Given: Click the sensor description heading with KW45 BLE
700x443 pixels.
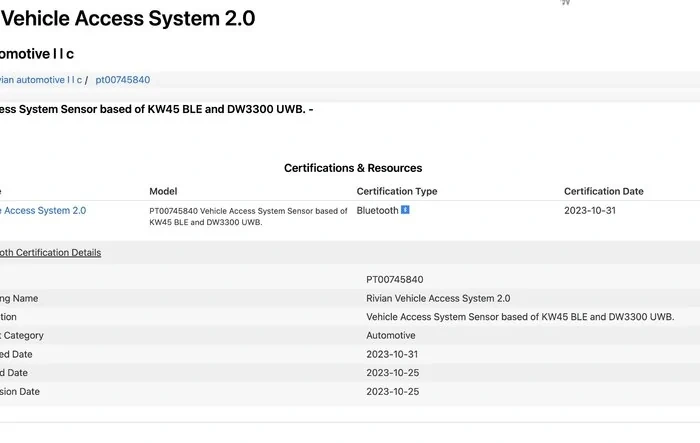Looking at the screenshot, I should pyautogui.click(x=157, y=109).
